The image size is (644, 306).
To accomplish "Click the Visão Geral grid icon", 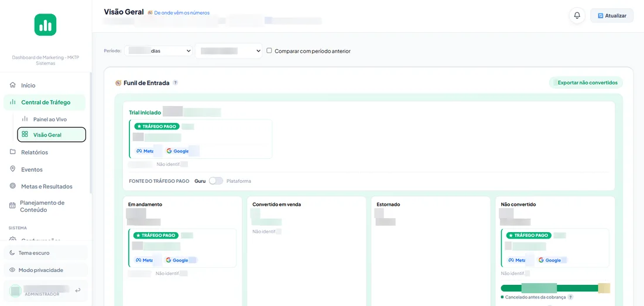I will pos(25,134).
